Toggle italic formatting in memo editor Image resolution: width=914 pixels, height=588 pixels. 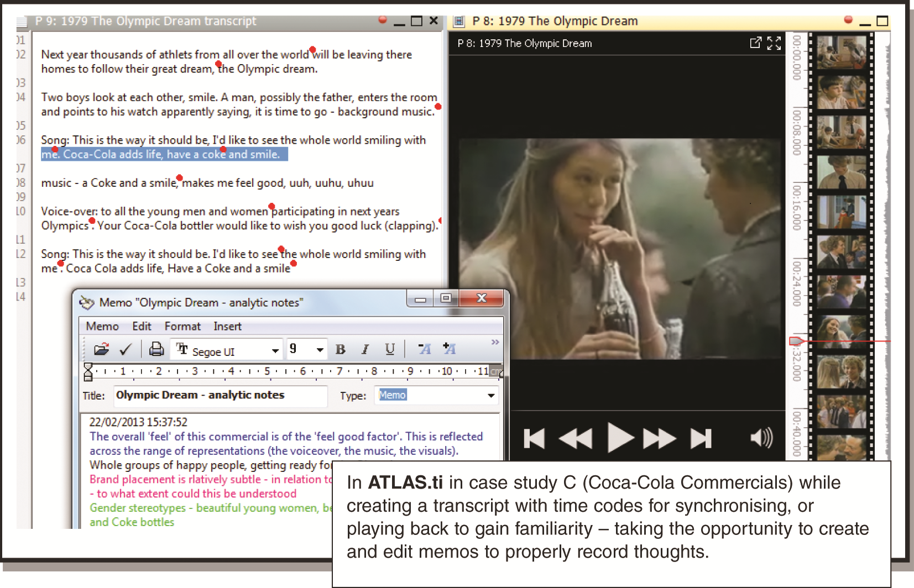coord(365,349)
